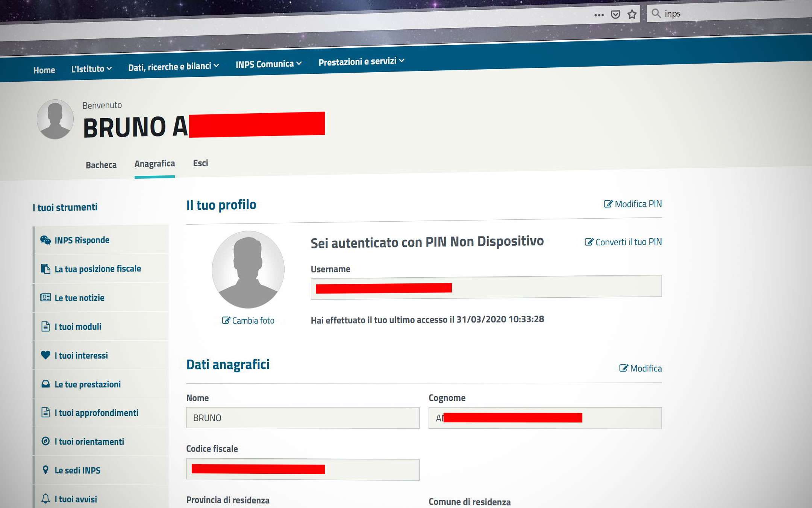Click the heart icon for I tuoi interessi
812x508 pixels.
tap(45, 355)
